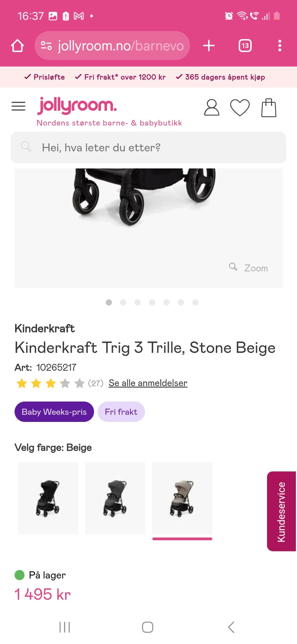Open the Se alle anmeldelser link
Viewport: 297px width, 644px height.
coord(148,383)
